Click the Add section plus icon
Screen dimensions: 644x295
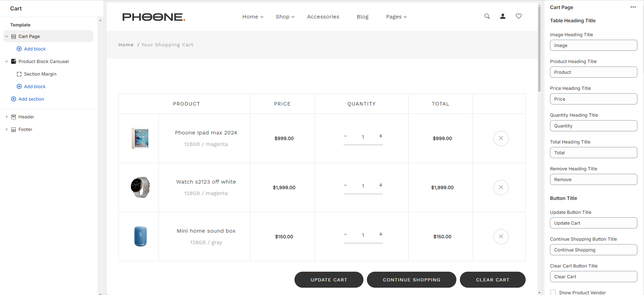coord(14,99)
